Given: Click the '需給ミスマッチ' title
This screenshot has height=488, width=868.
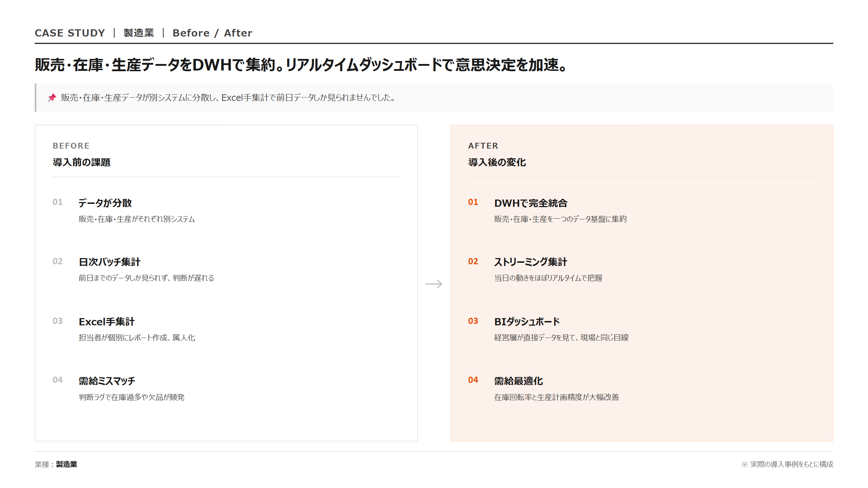Looking at the screenshot, I should [x=107, y=381].
